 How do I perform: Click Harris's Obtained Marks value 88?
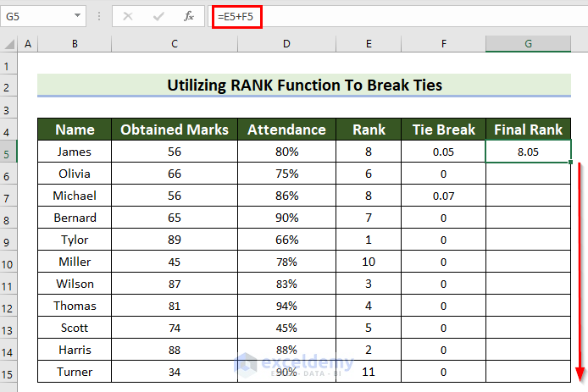point(175,350)
